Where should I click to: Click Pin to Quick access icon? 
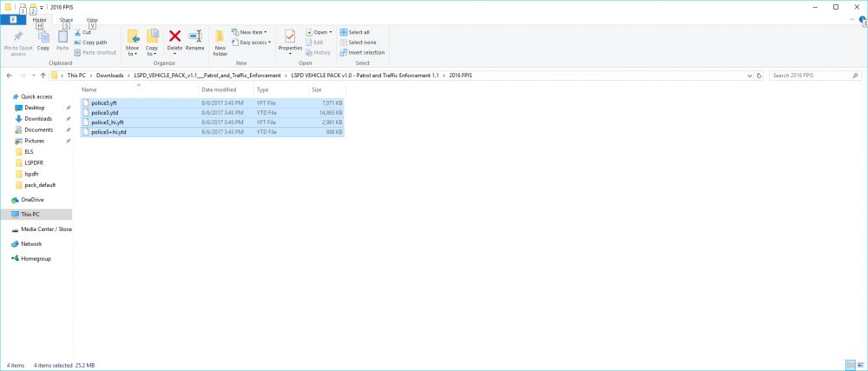click(17, 36)
